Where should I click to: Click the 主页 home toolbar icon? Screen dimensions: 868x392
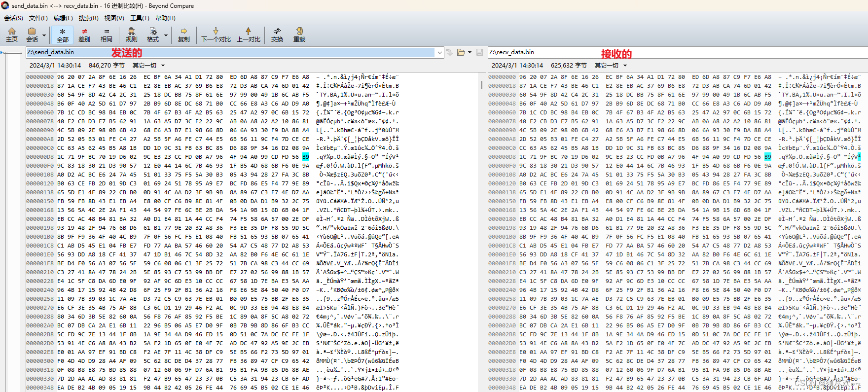tap(12, 35)
